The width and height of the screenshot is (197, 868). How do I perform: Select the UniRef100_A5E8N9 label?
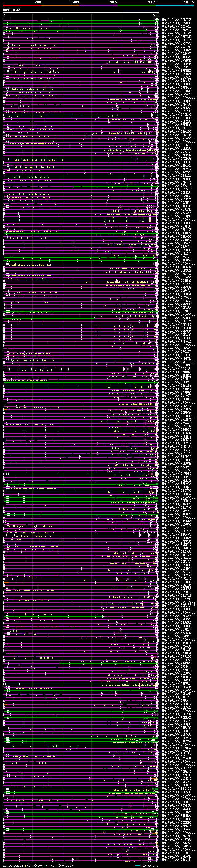point(177,464)
